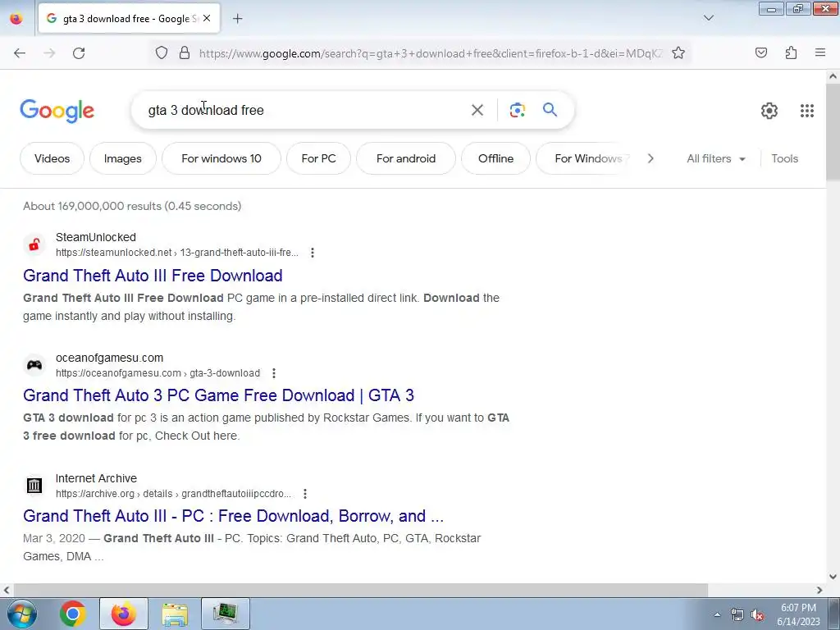Open the Save to Pocket icon

760,52
